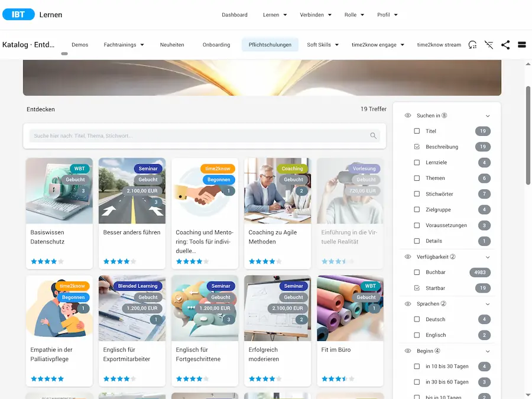532x399 pixels.
Task: Expand the time2know engage dropdown
Action: tap(378, 45)
